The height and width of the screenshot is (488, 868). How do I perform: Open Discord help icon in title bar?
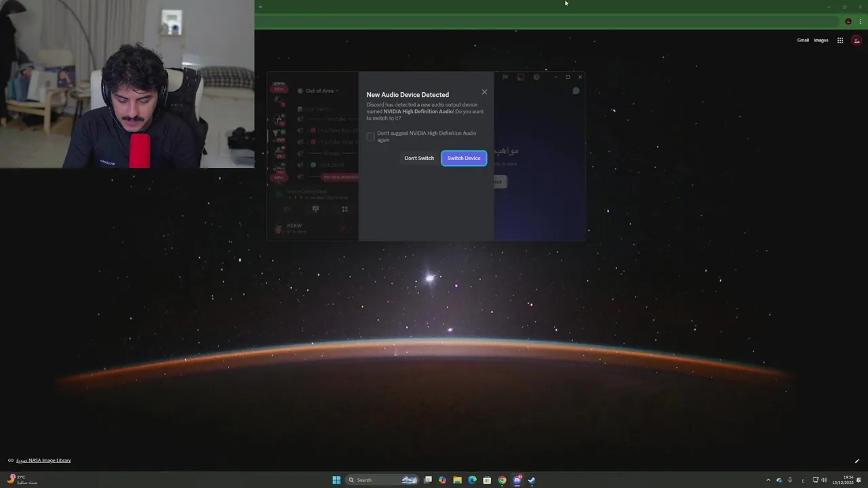536,77
